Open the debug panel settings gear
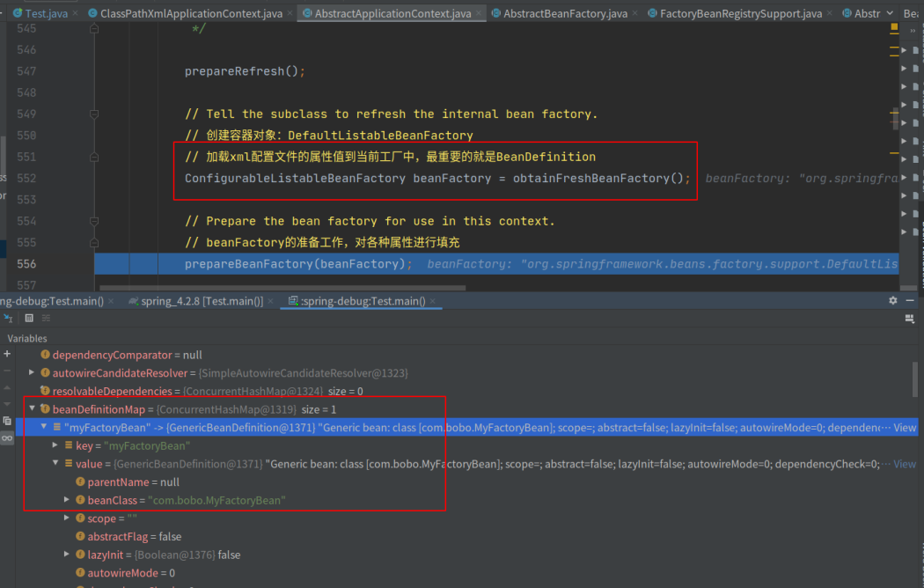The height and width of the screenshot is (588, 924). [893, 300]
